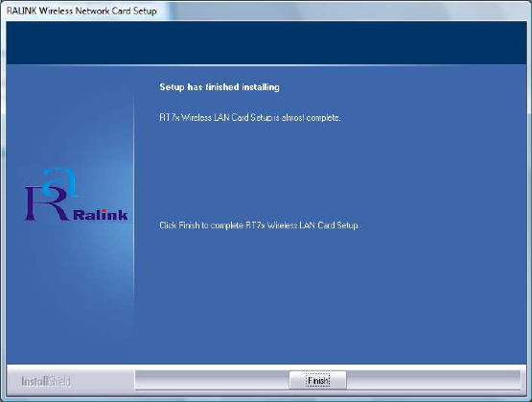
Task: Click the title bar area right of the title
Action: pyautogui.click(x=342, y=11)
